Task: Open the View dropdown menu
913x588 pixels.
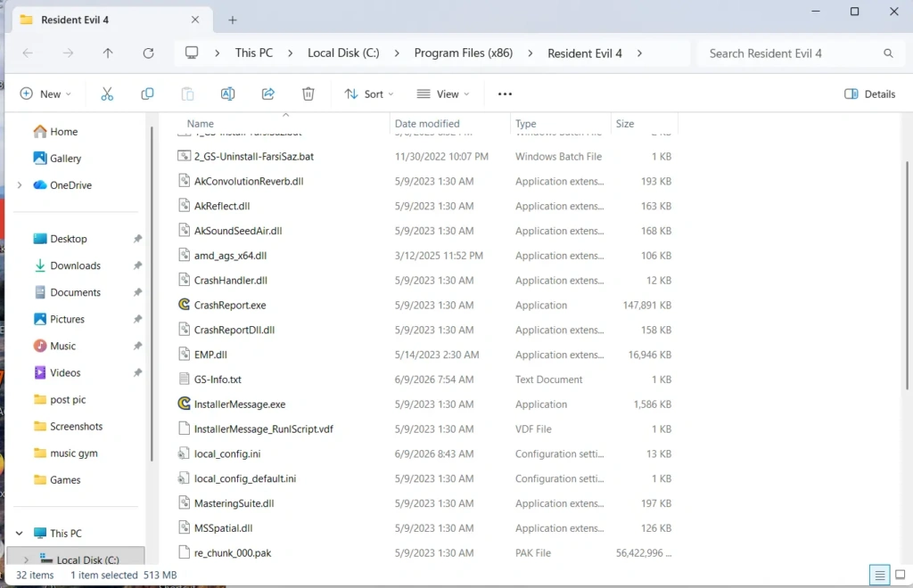Action: 443,94
